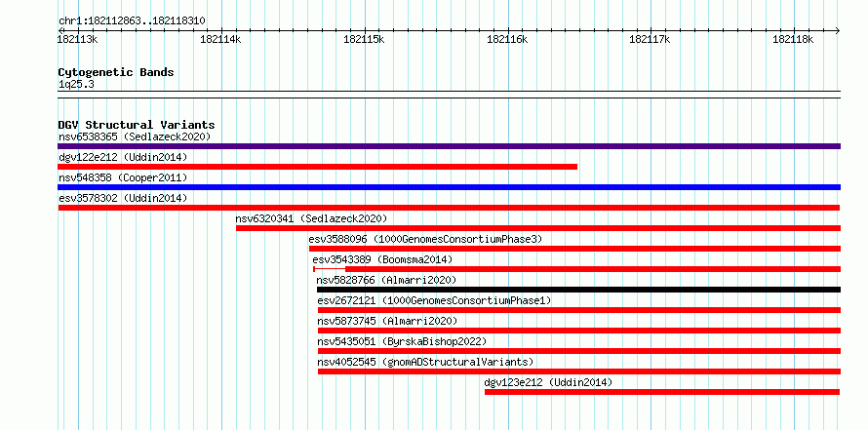Select the red nsv5435051 variant bar
This screenshot has width=868, height=430.
coord(579,351)
